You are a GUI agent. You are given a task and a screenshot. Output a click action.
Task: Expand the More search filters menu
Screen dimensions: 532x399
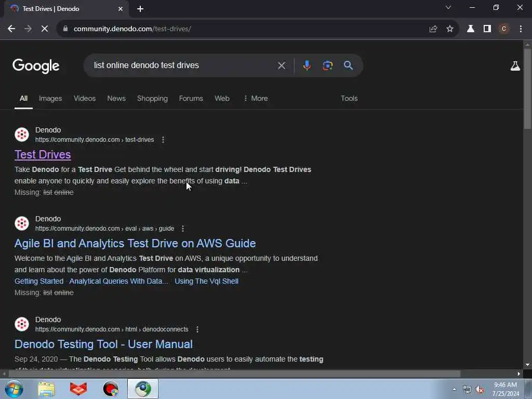click(x=256, y=98)
